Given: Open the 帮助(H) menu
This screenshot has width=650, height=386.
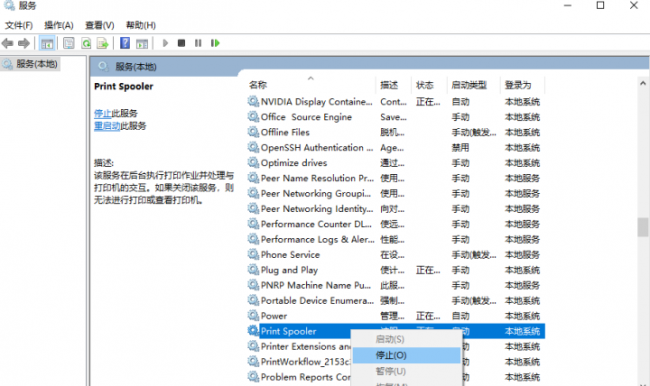Looking at the screenshot, I should point(141,25).
